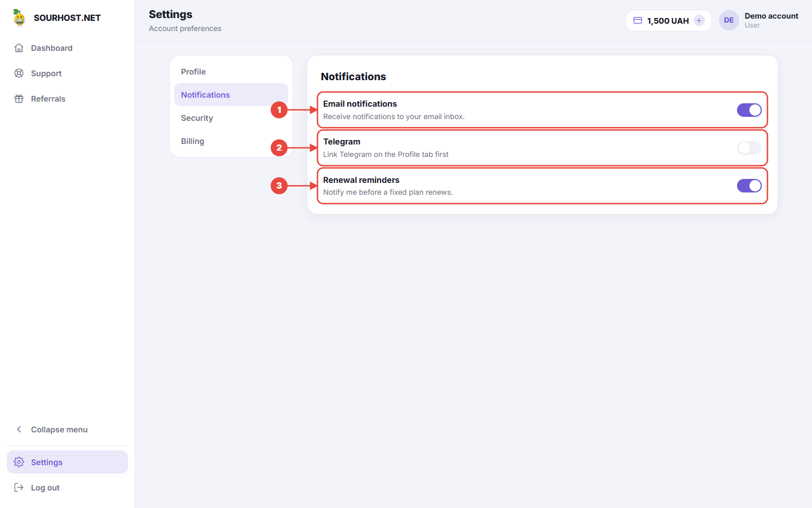Click the Log out arrow icon
The width and height of the screenshot is (812, 508).
19,488
